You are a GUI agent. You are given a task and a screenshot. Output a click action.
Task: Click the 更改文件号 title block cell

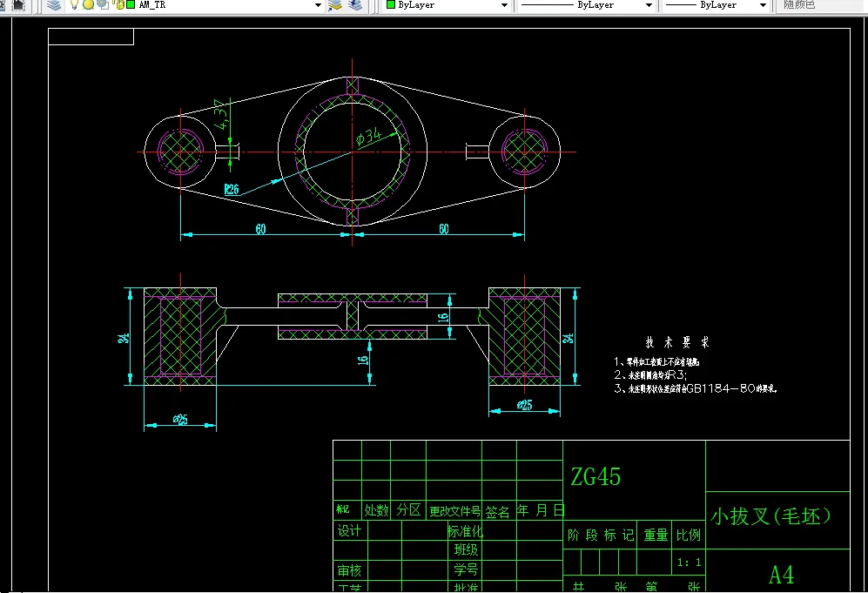click(x=454, y=511)
